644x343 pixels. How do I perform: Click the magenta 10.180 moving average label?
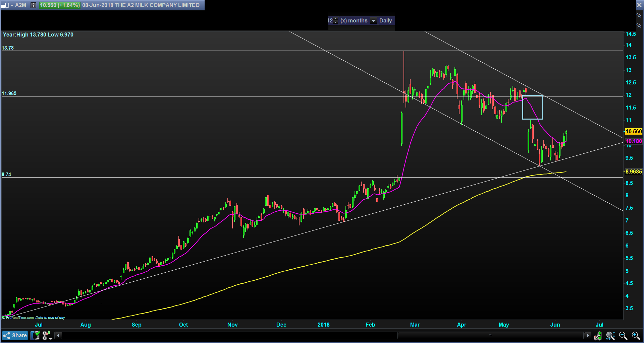point(634,141)
